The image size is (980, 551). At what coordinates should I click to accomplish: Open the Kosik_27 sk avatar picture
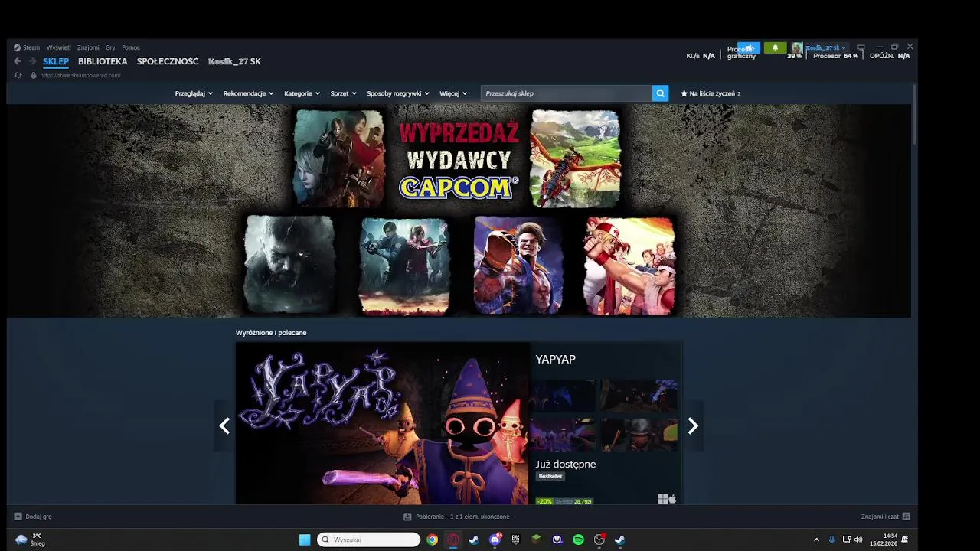796,47
